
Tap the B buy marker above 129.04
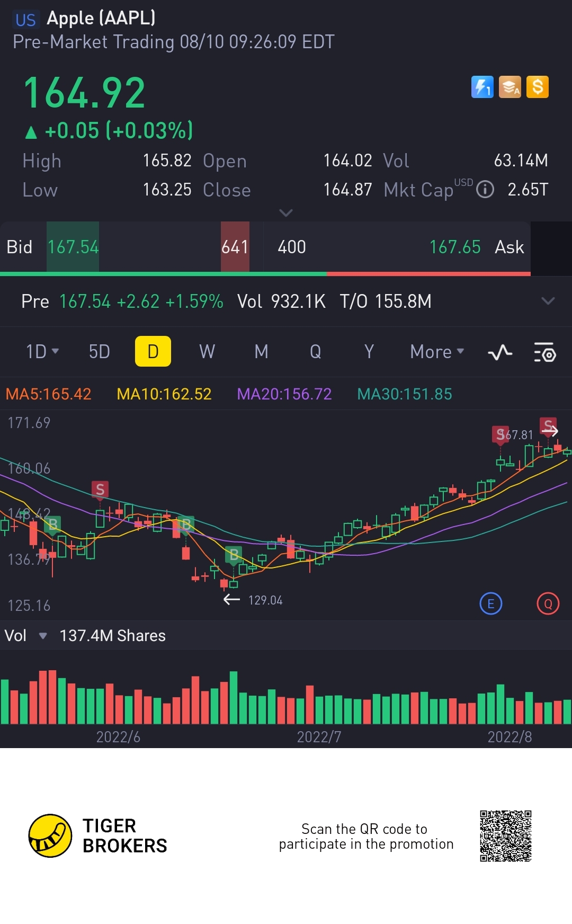point(234,555)
